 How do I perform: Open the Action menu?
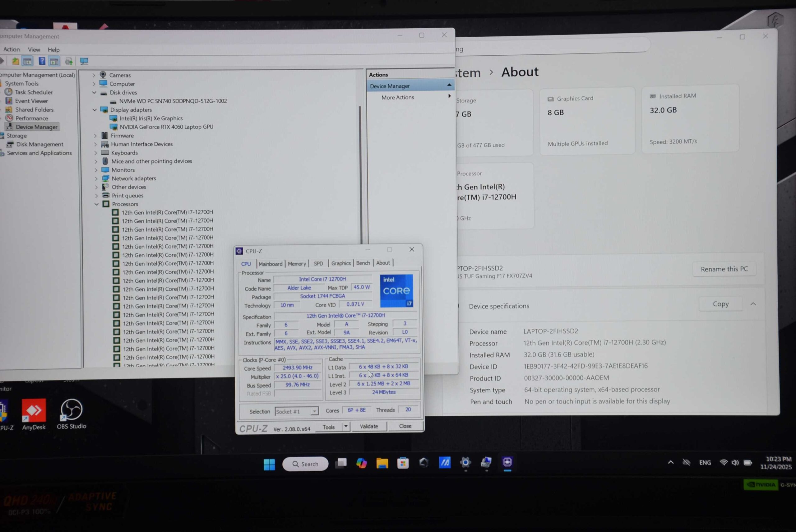pyautogui.click(x=12, y=49)
